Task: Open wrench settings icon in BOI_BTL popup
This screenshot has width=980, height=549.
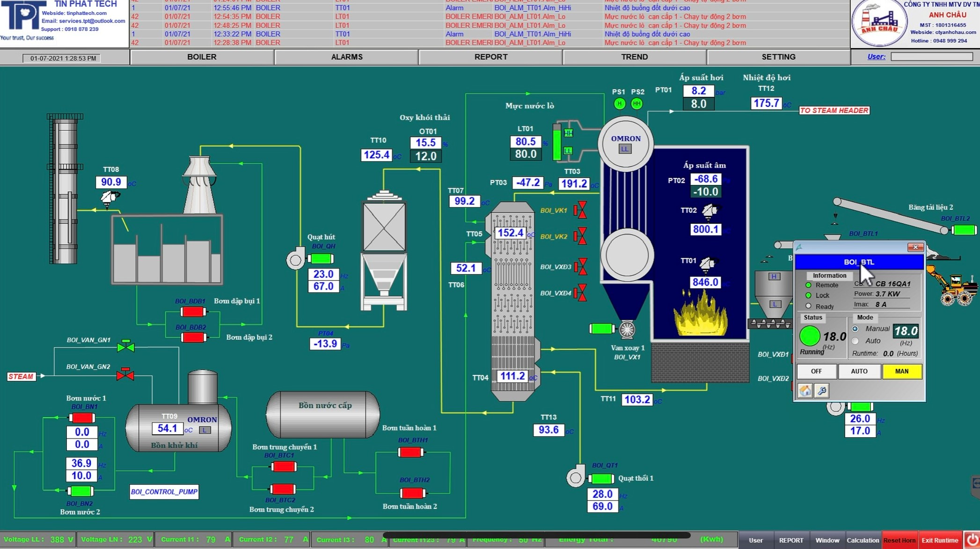Action: coord(822,390)
